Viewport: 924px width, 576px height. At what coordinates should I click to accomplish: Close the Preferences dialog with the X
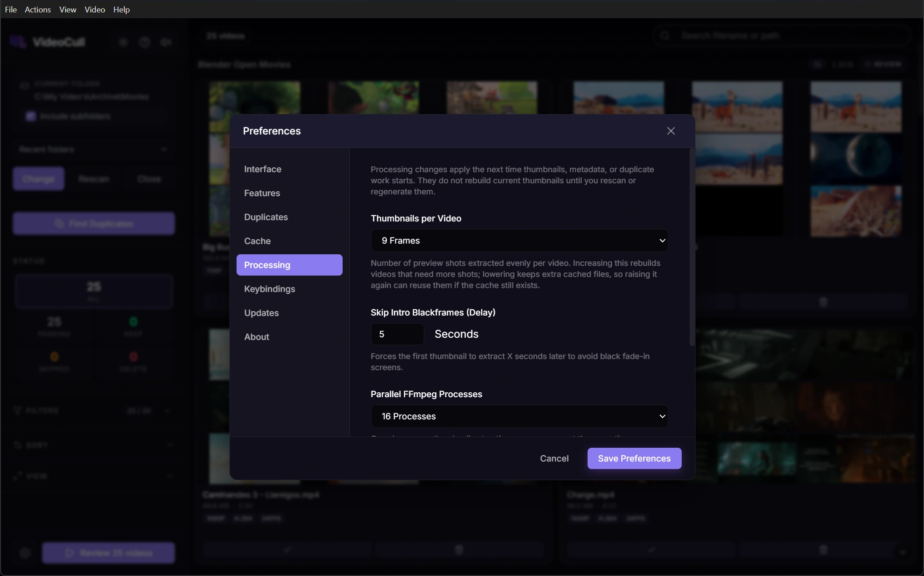(671, 131)
